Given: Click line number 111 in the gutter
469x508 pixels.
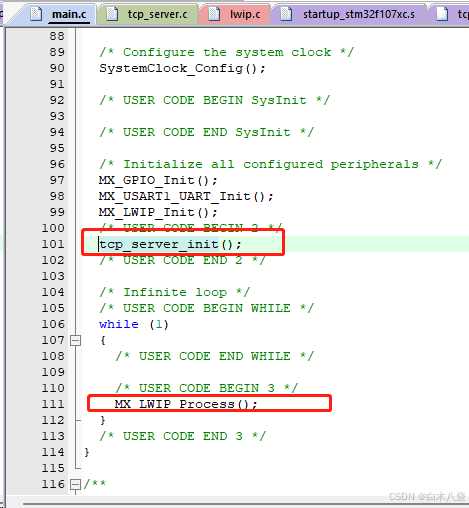Looking at the screenshot, I should (53, 404).
